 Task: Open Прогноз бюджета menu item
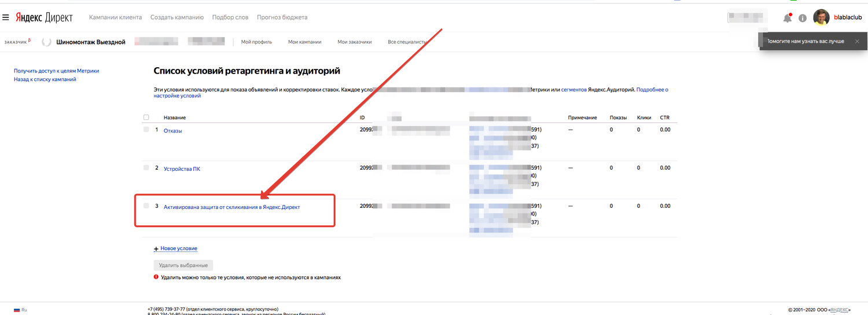(282, 17)
